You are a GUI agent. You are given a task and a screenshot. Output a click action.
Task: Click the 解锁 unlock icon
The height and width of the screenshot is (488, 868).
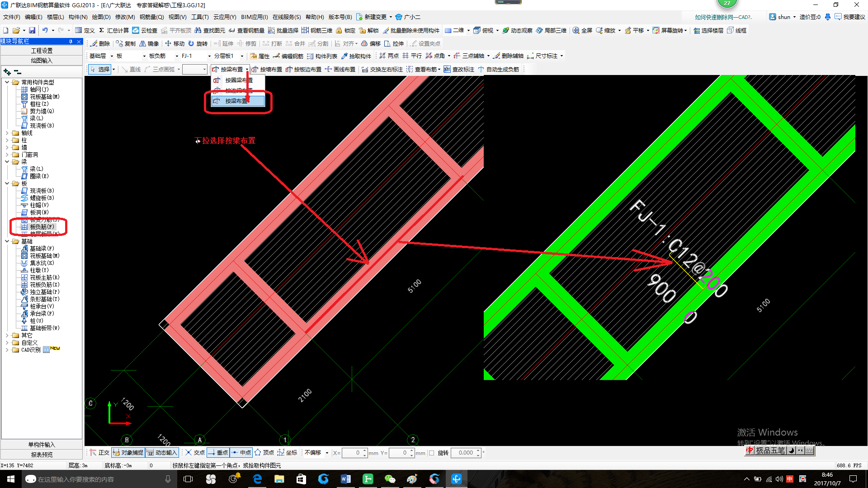tap(368, 30)
